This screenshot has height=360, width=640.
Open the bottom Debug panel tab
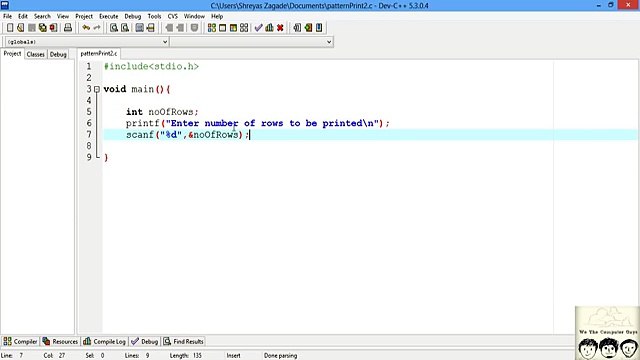tap(145, 341)
